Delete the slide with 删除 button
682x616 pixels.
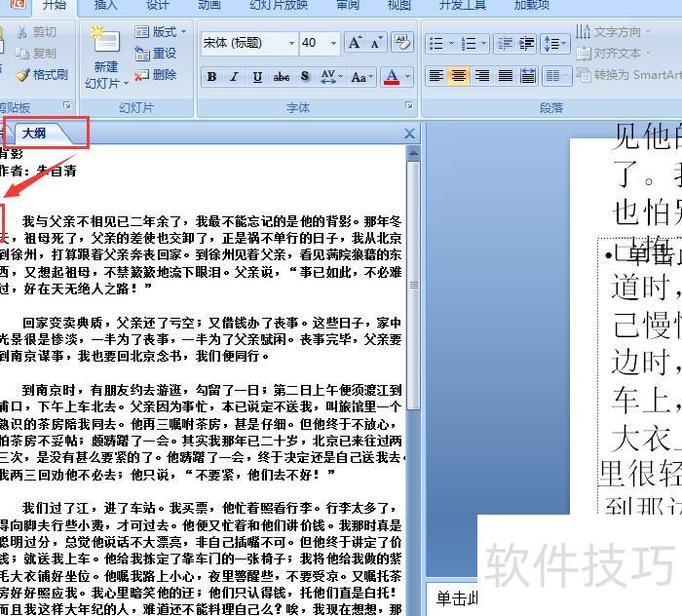[x=156, y=74]
